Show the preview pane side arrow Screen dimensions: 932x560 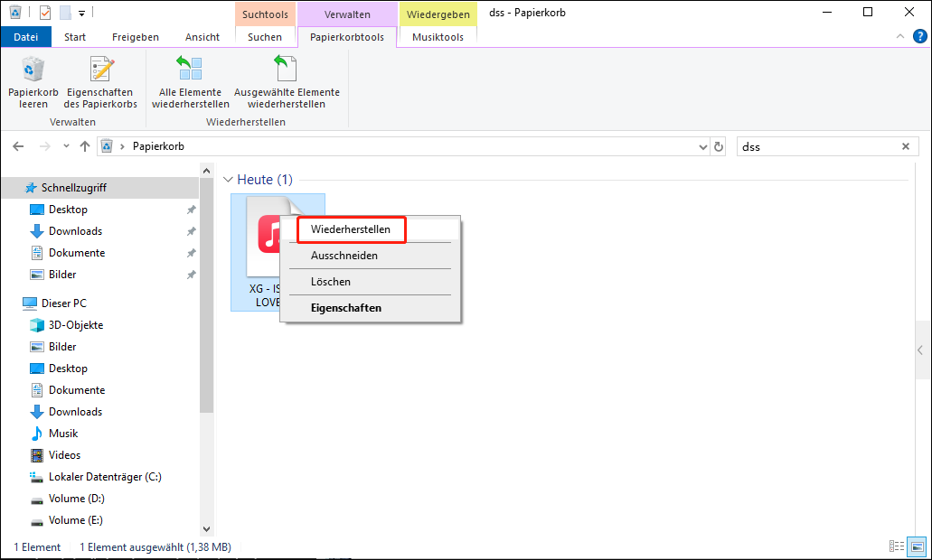pos(920,350)
